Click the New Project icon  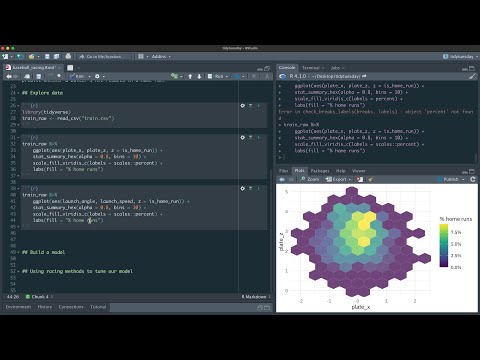coord(19,56)
